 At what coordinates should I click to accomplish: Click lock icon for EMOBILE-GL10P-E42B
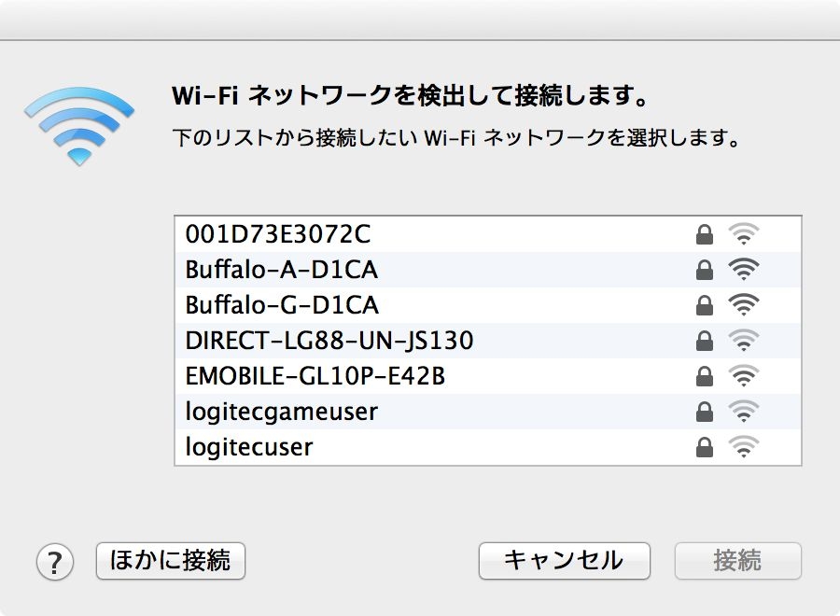[x=705, y=376]
